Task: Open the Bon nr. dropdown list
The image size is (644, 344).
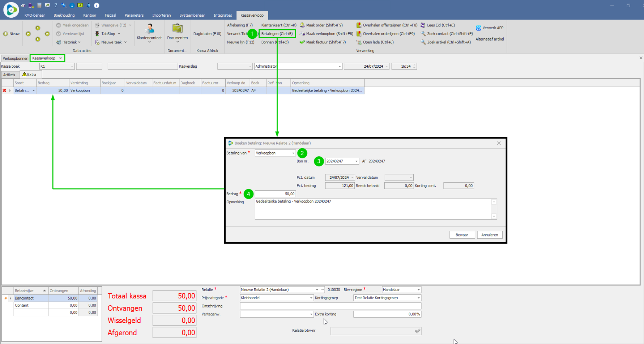Action: [x=356, y=161]
